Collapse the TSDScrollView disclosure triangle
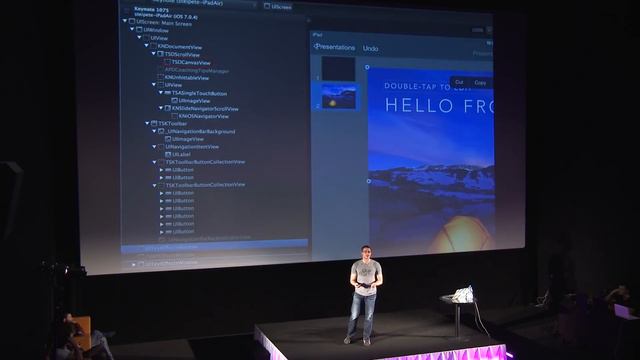 pos(153,53)
